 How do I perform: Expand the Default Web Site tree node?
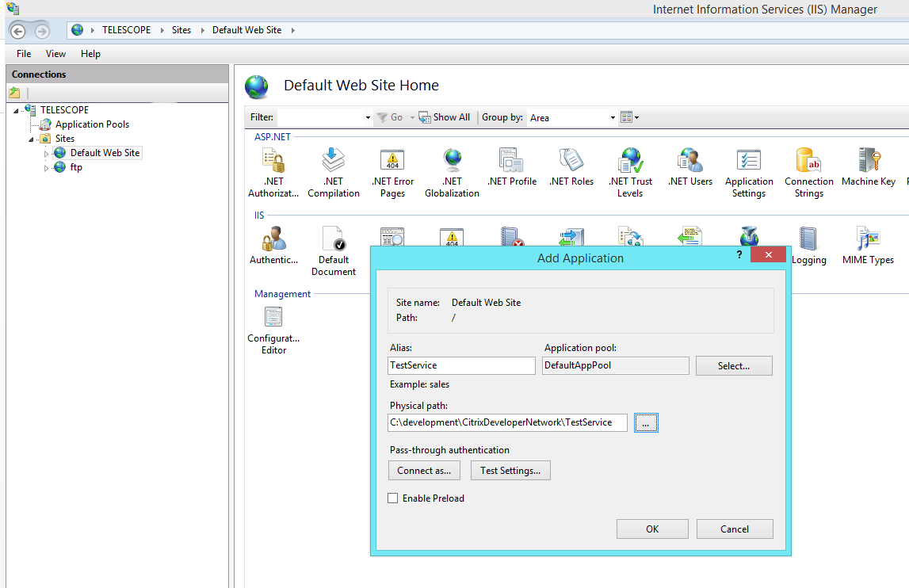(46, 154)
